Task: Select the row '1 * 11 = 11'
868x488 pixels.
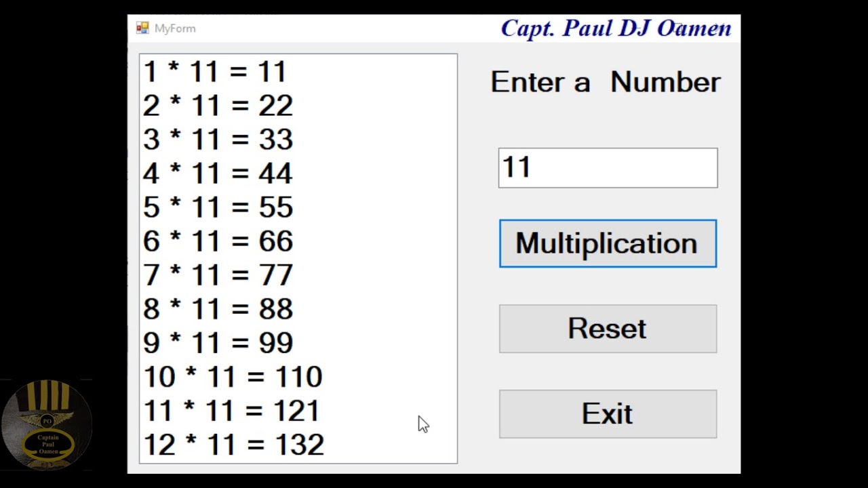Action: 298,72
